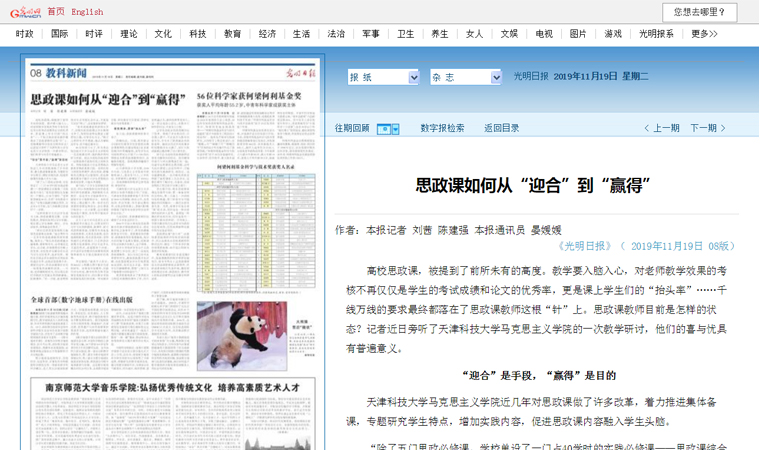Go to previous issue 上一期
This screenshot has height=450, width=760.
(x=661, y=128)
